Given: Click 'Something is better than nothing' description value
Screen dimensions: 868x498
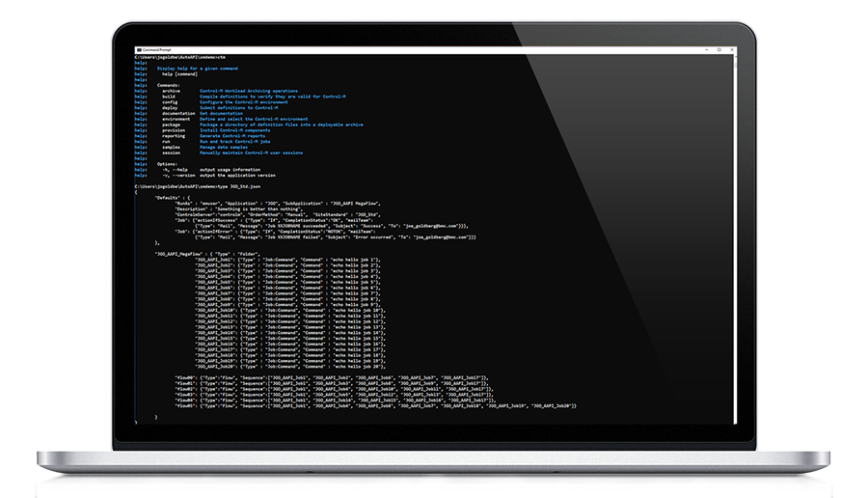Looking at the screenshot, I should (x=258, y=209).
